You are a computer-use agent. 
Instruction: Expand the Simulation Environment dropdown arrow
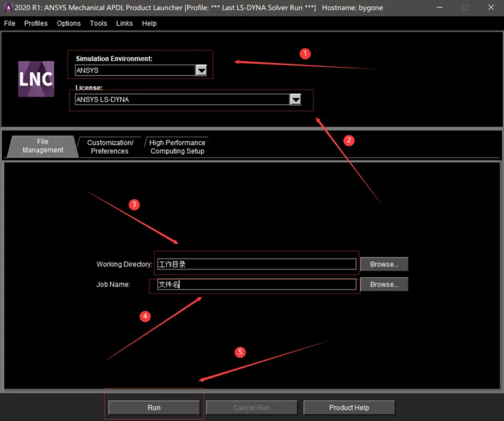click(202, 70)
